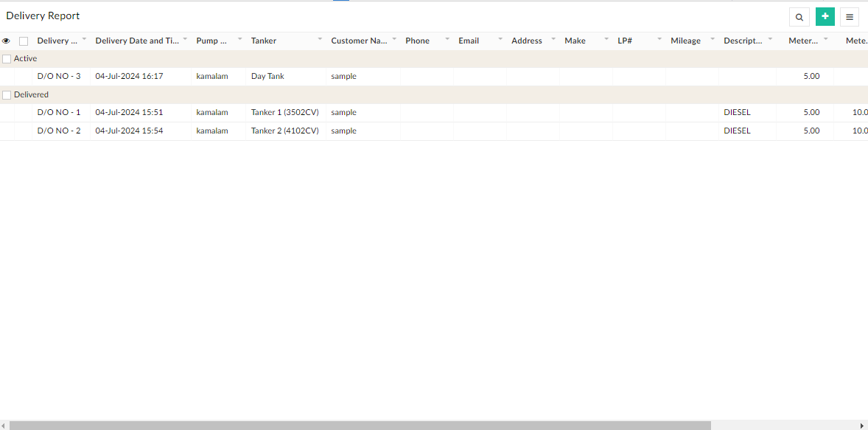Select all rows via the header checkbox

point(23,41)
